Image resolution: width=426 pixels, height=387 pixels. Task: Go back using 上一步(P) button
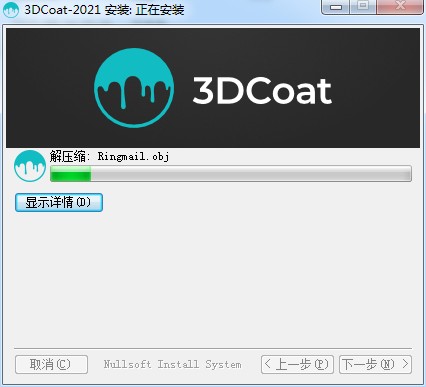pyautogui.click(x=297, y=364)
